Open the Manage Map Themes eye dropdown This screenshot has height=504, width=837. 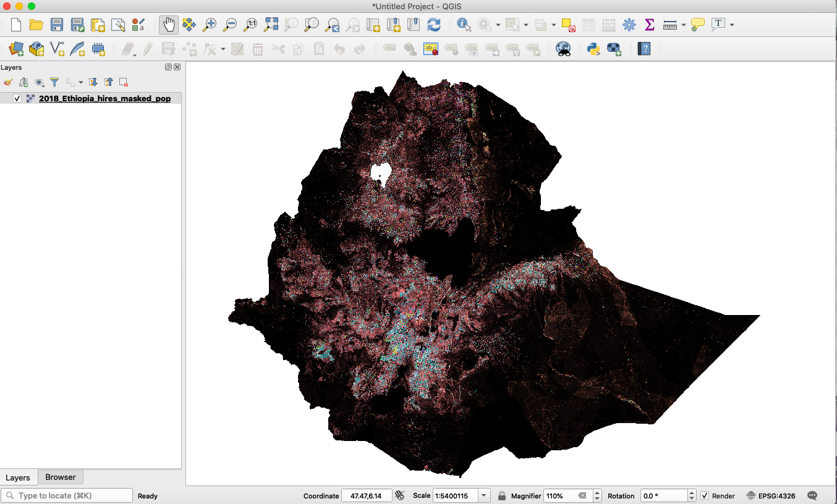(x=40, y=82)
